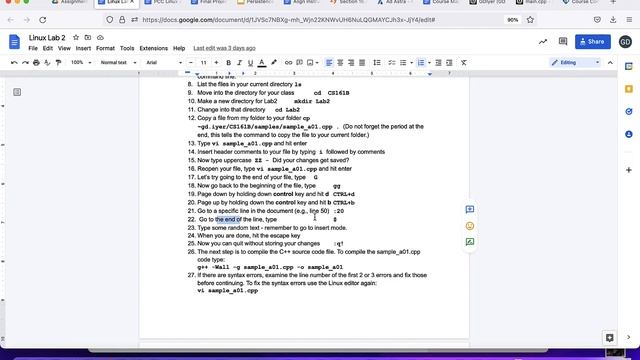Open the Keep side panel
The image size is (640, 360).
pos(629,89)
